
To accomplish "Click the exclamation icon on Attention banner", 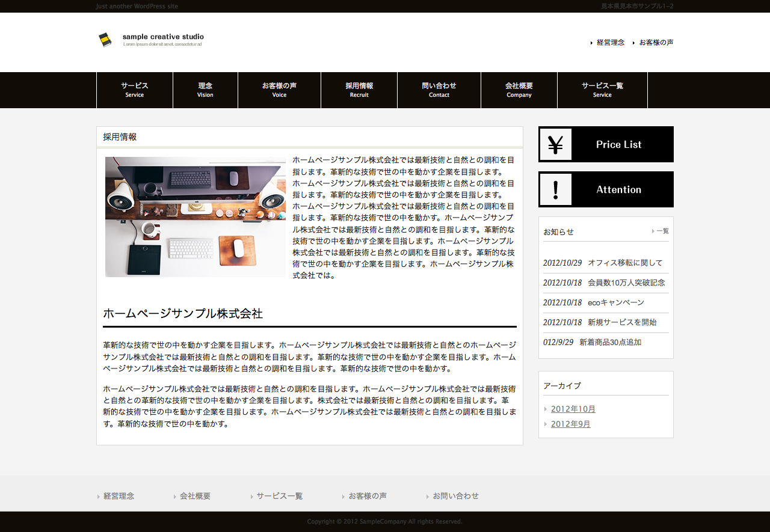I will (x=555, y=189).
